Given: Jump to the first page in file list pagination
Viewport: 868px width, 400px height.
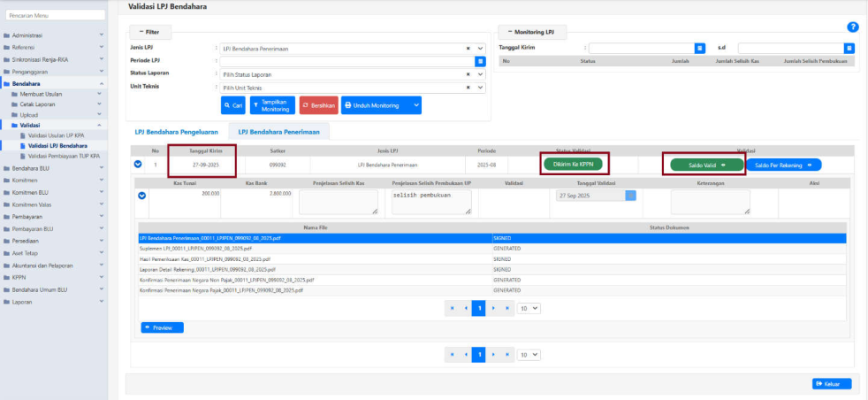Looking at the screenshot, I should pyautogui.click(x=453, y=308).
